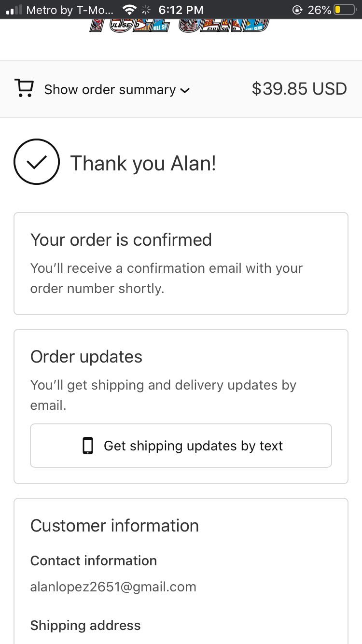The height and width of the screenshot is (644, 362).
Task: Tap the loading spinner beside the Wi-Fi icon
Action: pyautogui.click(x=146, y=10)
